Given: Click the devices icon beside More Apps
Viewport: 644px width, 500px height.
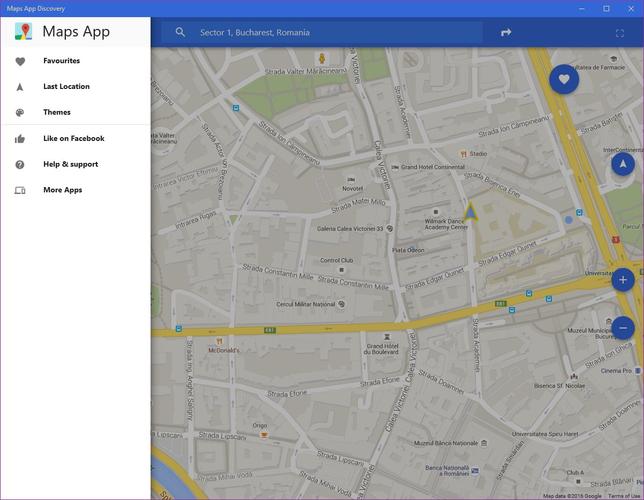Looking at the screenshot, I should click(20, 190).
